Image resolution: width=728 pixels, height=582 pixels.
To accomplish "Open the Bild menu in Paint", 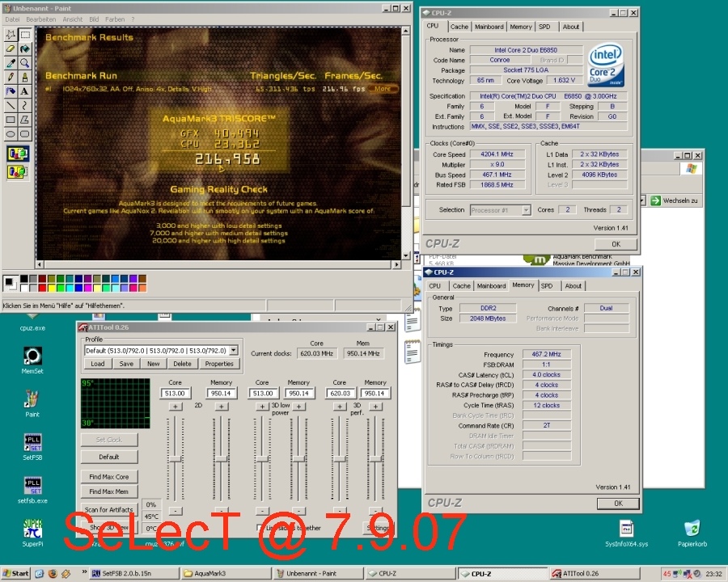I will (95, 19).
